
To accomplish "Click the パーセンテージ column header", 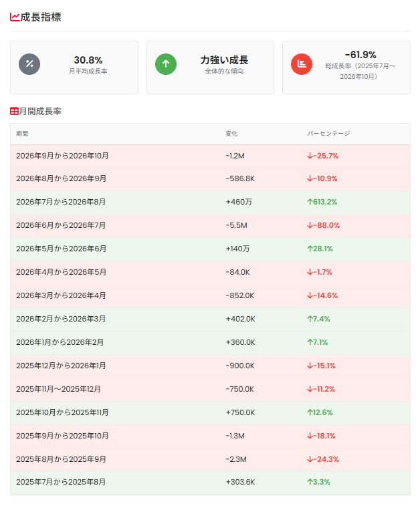I will coord(328,134).
